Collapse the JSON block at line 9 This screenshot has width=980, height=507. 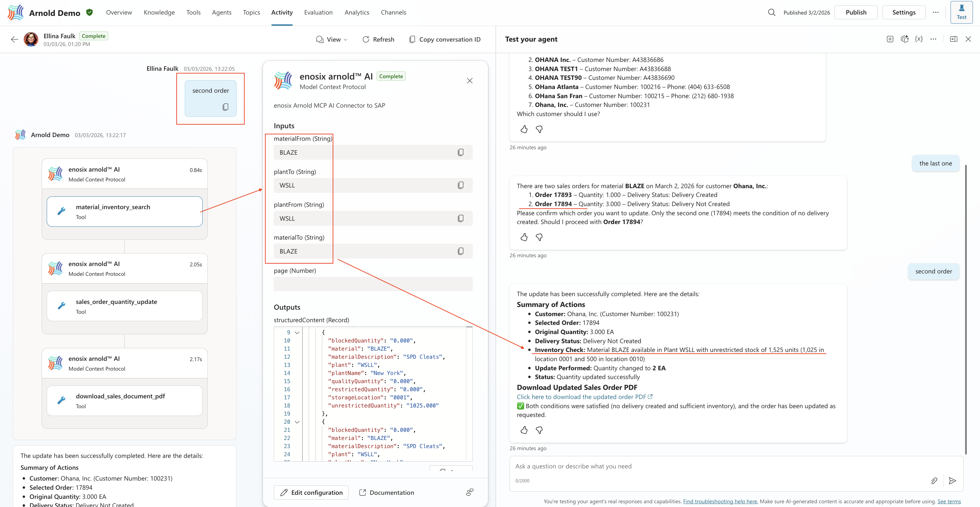click(x=297, y=333)
